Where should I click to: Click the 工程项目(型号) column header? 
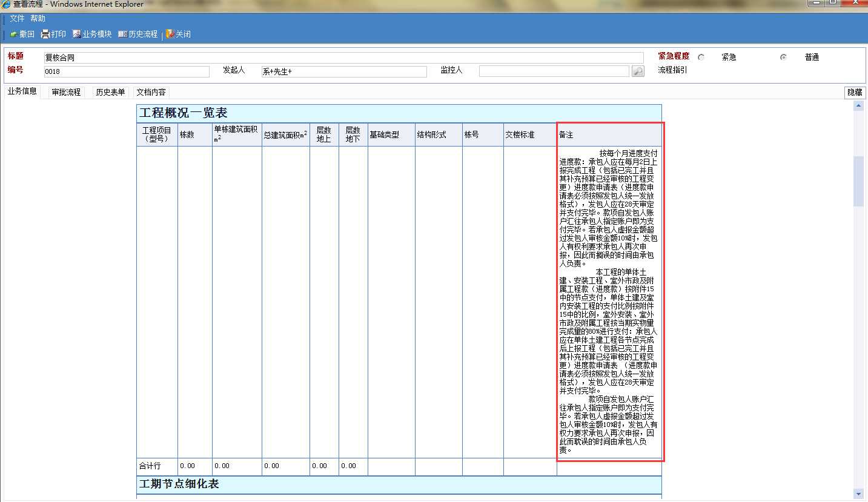[157, 134]
